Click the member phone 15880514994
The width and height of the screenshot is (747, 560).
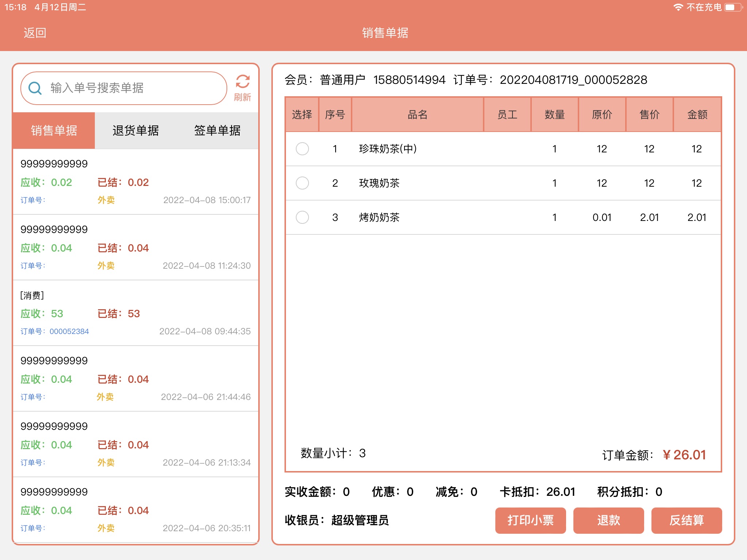[409, 80]
